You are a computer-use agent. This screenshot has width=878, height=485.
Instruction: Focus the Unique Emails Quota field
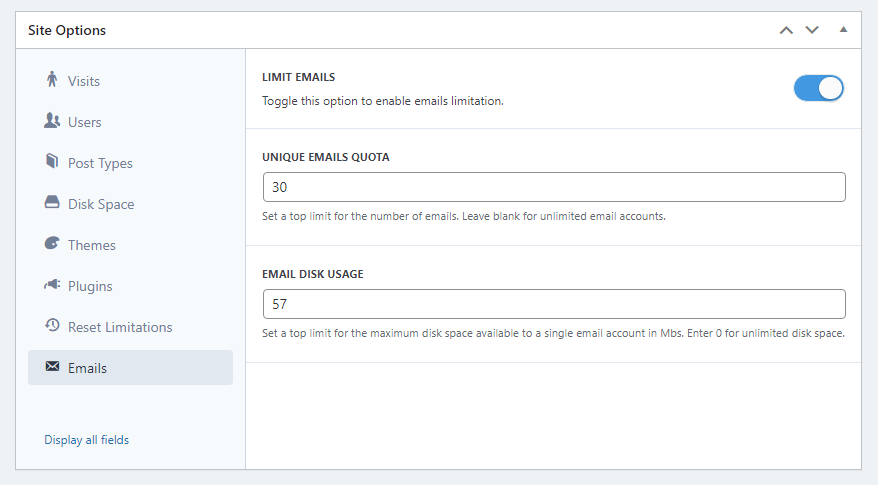tap(554, 187)
